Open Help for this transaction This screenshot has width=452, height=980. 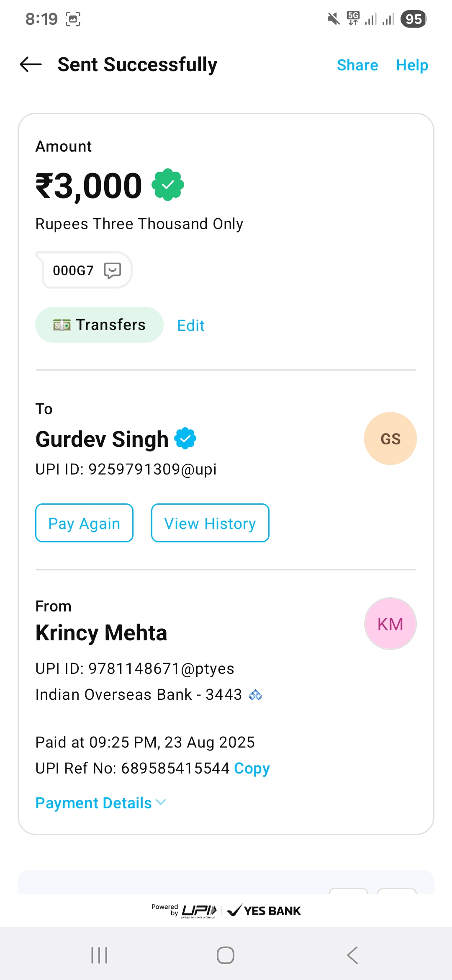412,65
